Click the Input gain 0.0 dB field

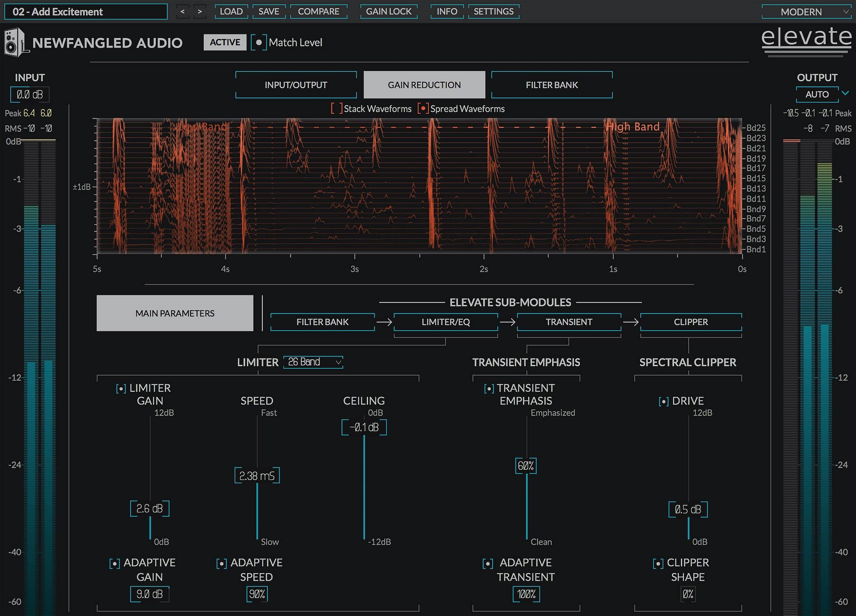(30, 94)
